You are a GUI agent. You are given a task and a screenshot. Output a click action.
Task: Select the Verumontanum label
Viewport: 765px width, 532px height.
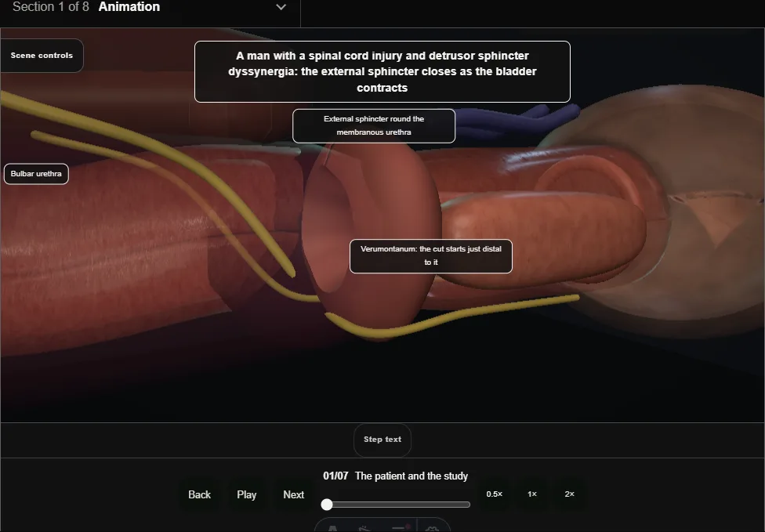431,256
